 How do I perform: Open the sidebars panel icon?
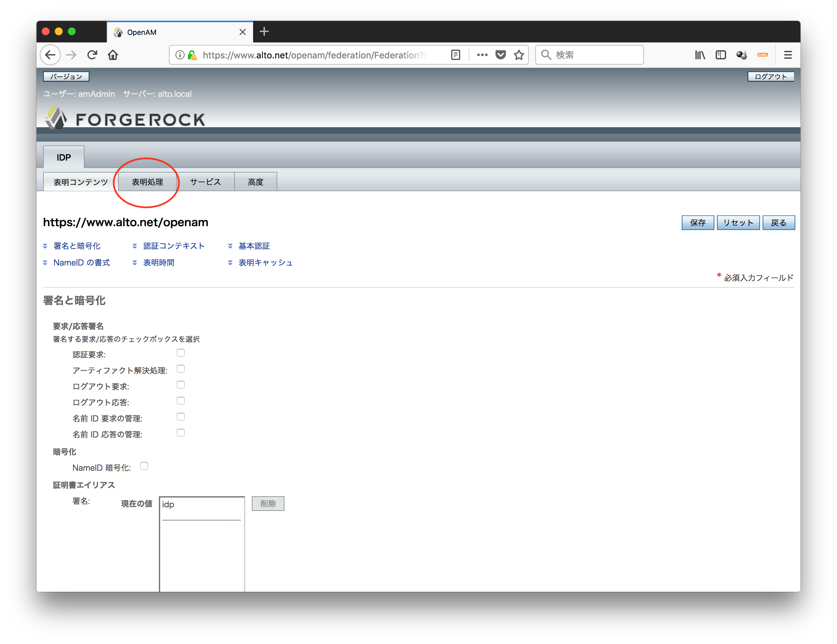coord(721,55)
